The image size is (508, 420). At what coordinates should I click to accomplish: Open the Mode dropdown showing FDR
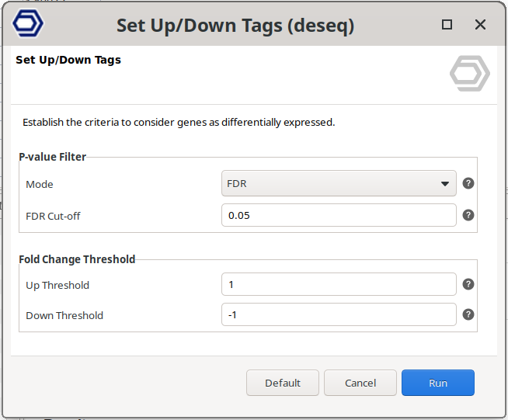(x=338, y=184)
